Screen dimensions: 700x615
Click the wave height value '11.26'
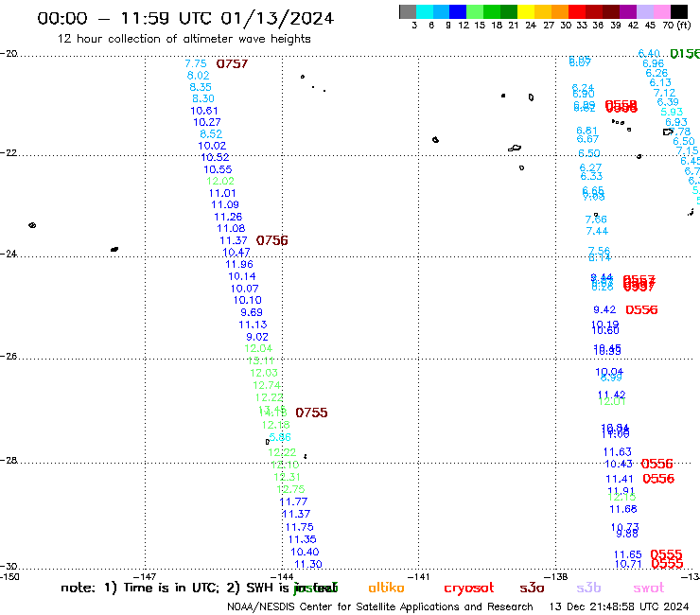[x=228, y=217]
